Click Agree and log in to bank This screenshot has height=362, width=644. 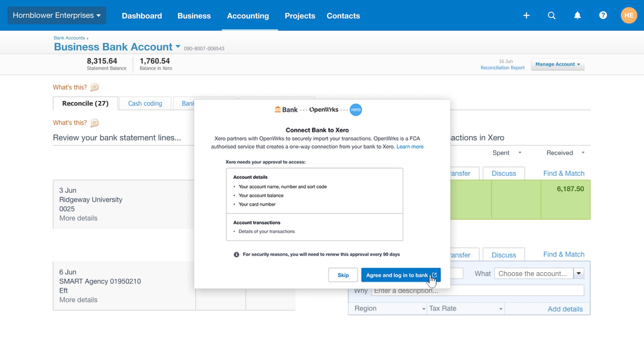[397, 275]
